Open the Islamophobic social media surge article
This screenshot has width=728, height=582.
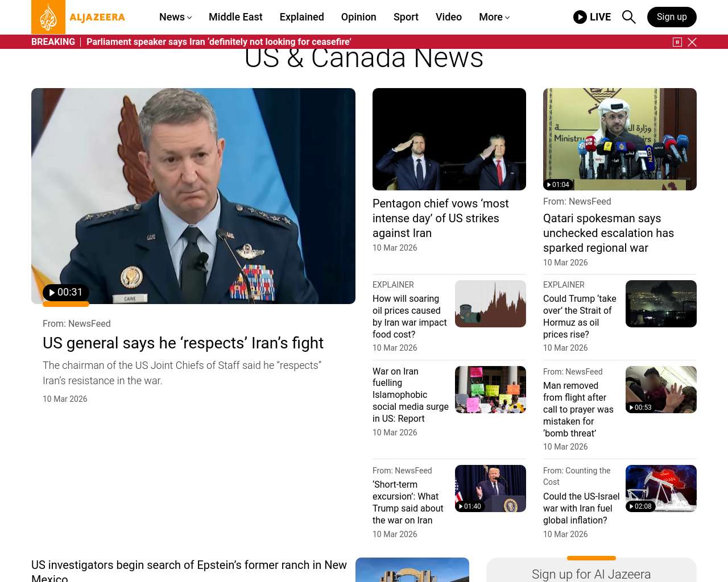(x=411, y=395)
